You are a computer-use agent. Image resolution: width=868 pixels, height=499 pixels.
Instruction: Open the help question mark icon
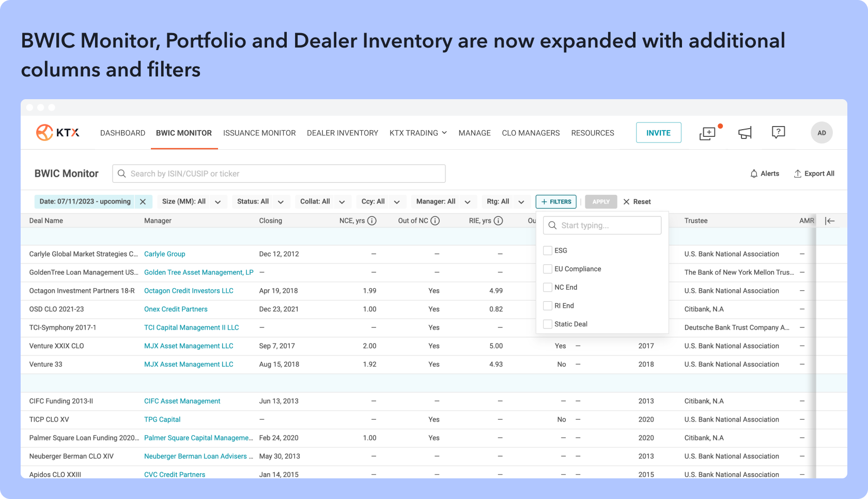point(778,133)
